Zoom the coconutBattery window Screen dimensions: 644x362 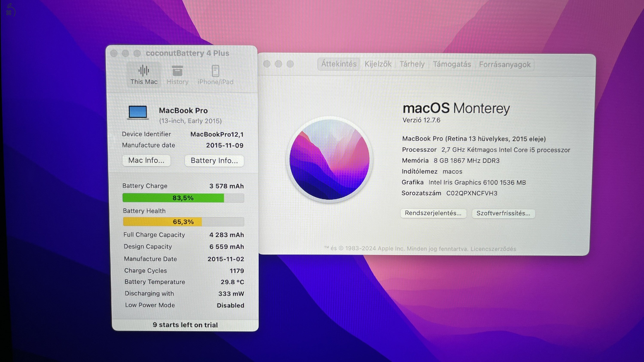click(x=137, y=53)
